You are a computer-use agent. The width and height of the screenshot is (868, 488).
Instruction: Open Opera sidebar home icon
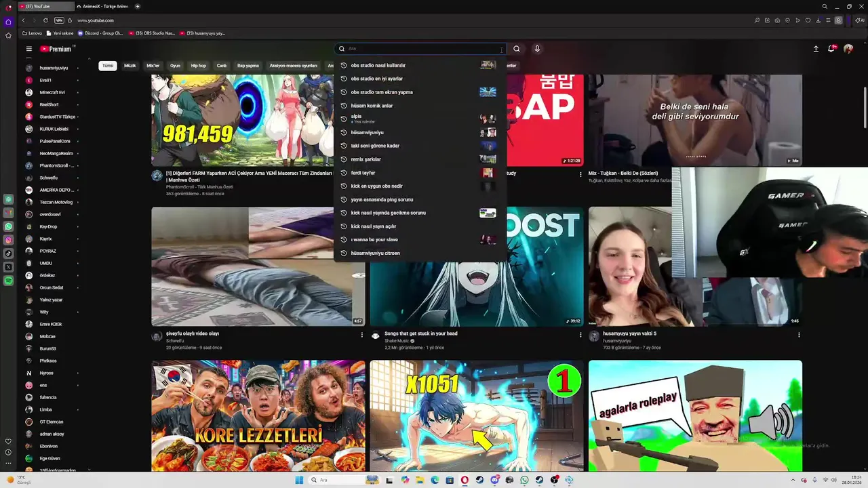click(x=8, y=22)
